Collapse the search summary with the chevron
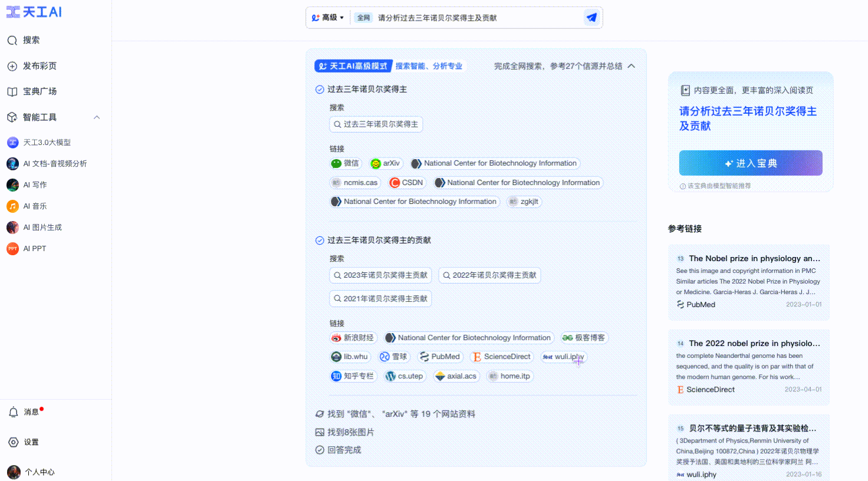 tap(632, 66)
